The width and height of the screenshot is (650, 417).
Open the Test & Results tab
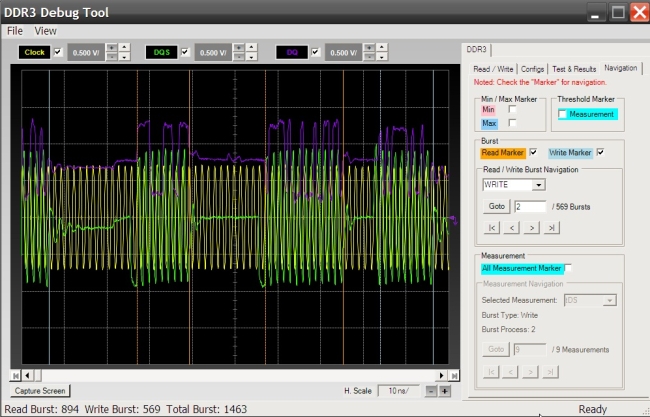coord(574,69)
